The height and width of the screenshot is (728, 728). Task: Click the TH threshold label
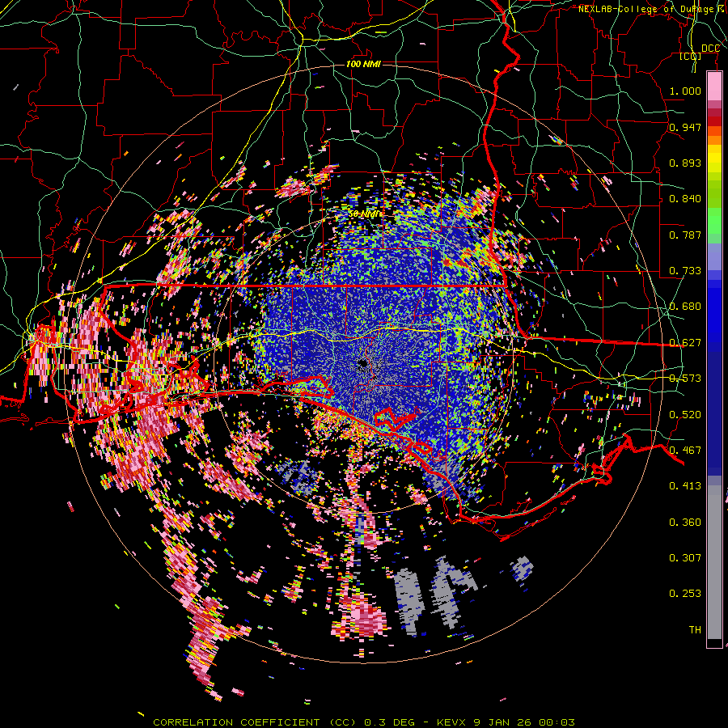695,630
